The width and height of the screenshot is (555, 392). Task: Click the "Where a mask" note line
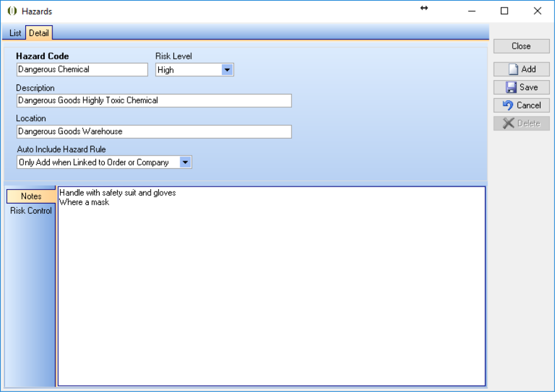coord(85,202)
